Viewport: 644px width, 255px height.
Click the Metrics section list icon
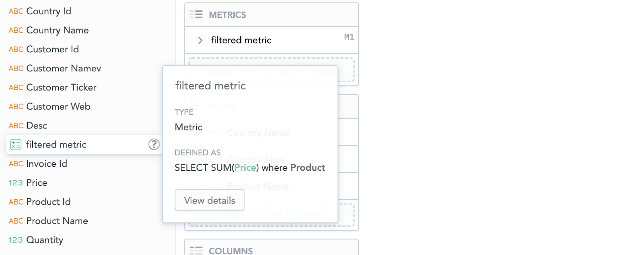196,15
